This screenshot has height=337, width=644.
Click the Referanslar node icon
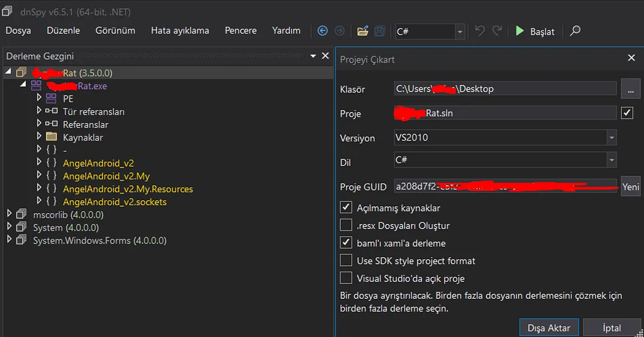52,124
